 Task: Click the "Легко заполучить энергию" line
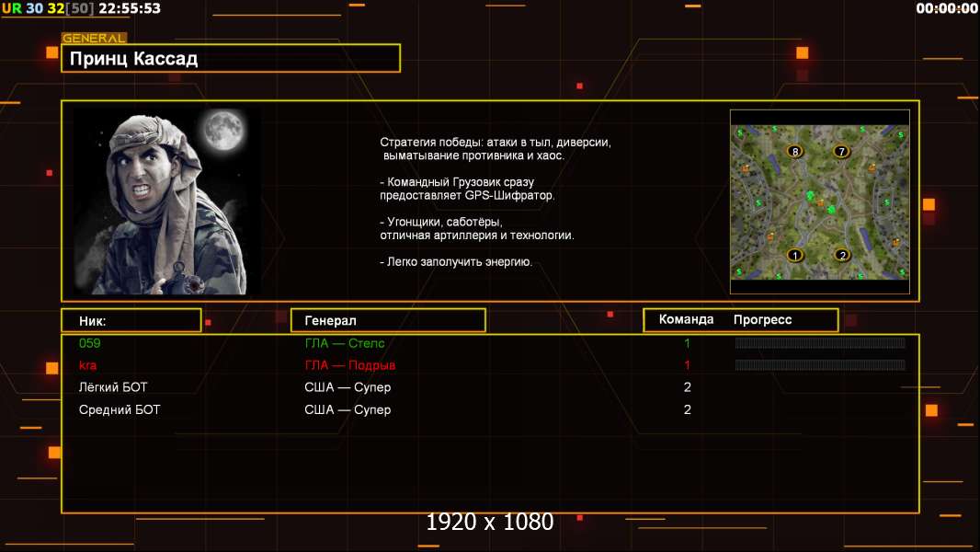click(x=456, y=261)
